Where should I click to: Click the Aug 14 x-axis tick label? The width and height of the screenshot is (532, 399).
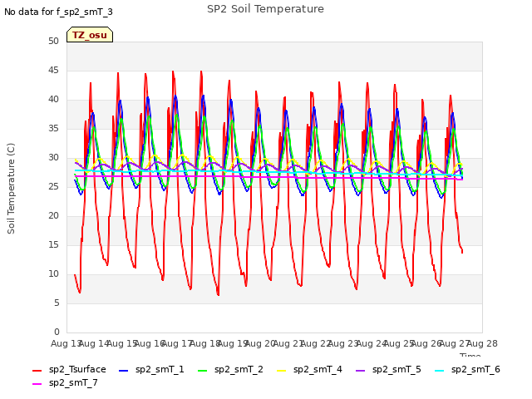(94, 343)
